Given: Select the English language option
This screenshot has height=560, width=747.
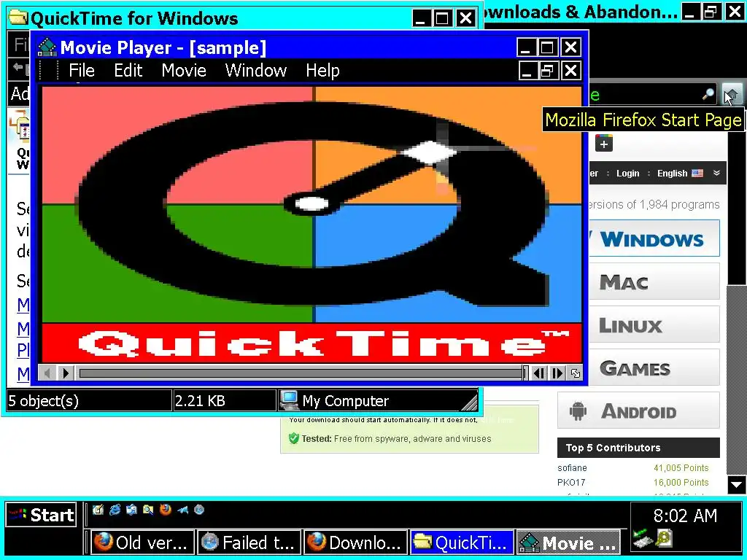Looking at the screenshot, I should pos(672,174).
